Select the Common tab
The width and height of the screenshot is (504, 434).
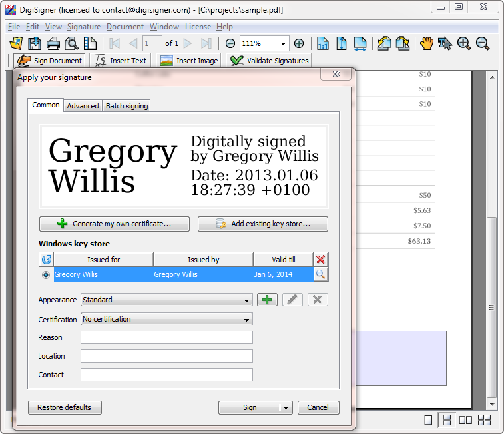click(46, 105)
